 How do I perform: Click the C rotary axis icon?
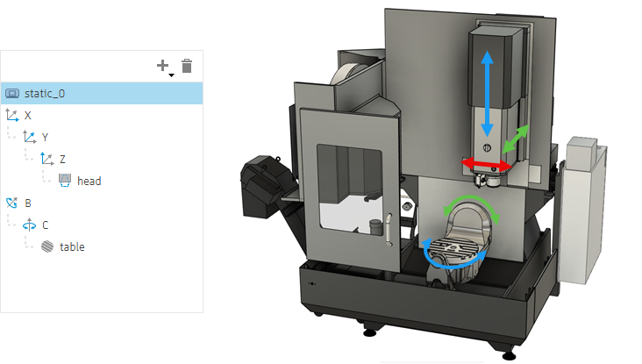point(30,225)
